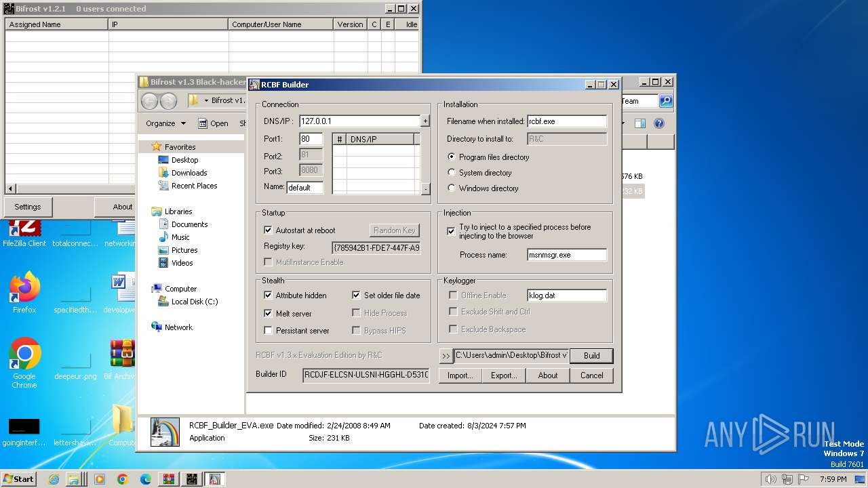Open Settings in Bifrost window

pyautogui.click(x=28, y=207)
